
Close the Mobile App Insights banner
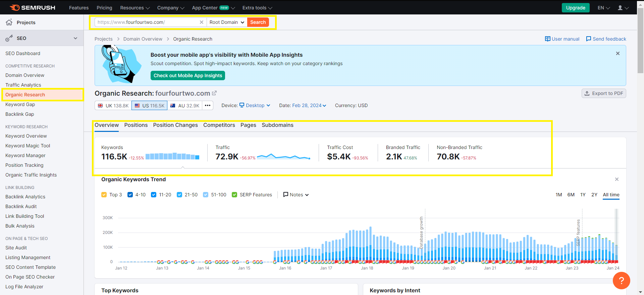point(618,53)
